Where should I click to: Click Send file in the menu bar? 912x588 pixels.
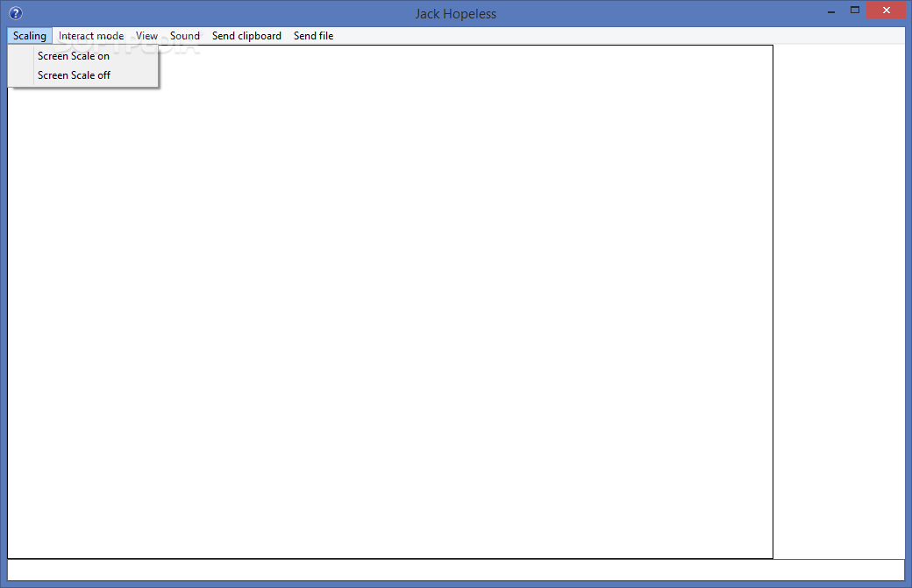(314, 35)
